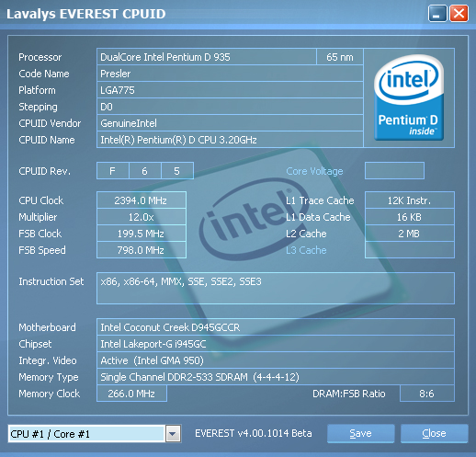
Task: Click the Motherboard field Intel Coconut Creek
Action: coord(276,327)
